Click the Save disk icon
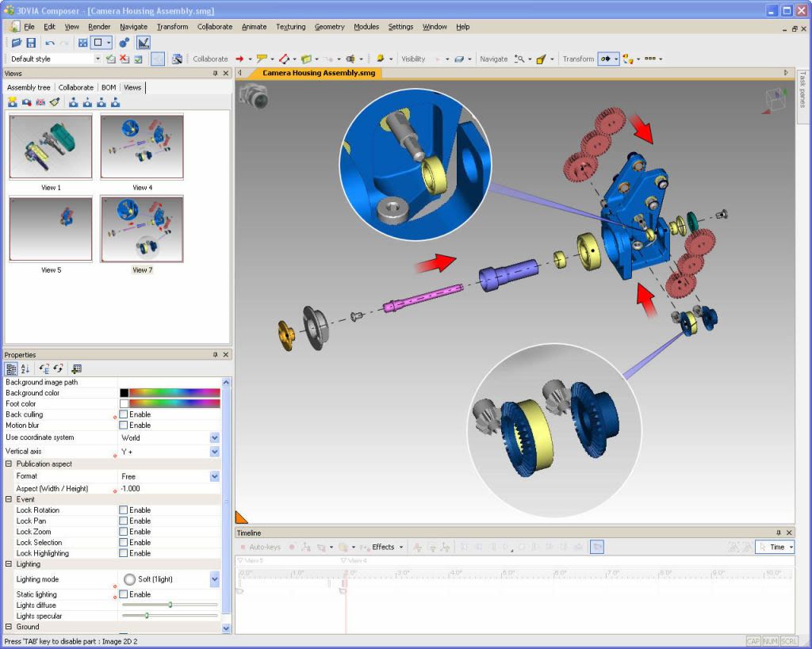This screenshot has height=649, width=812. [x=31, y=43]
